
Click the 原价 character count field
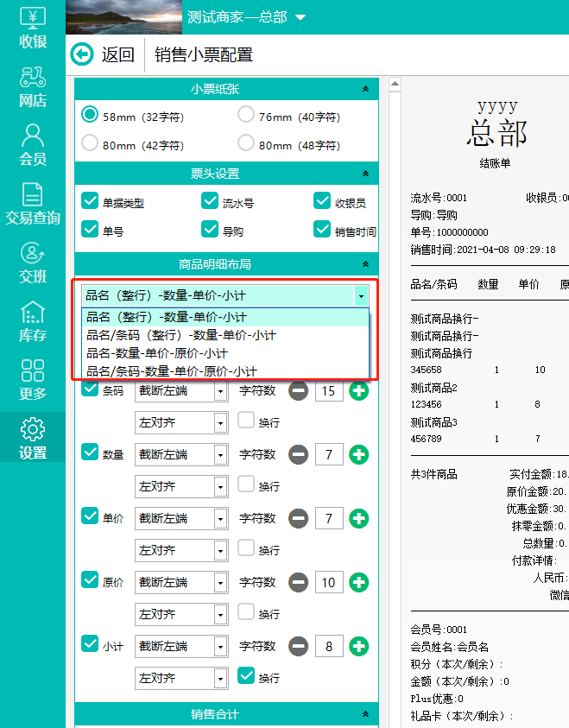(x=328, y=582)
